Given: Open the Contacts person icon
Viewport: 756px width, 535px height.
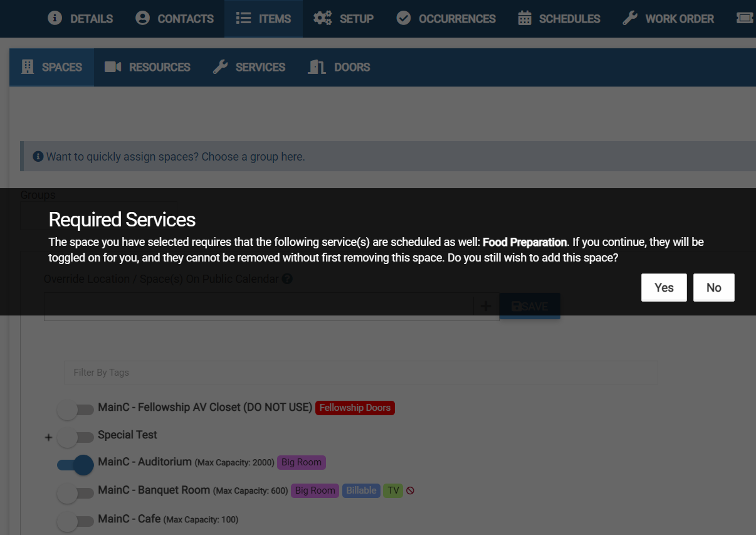Looking at the screenshot, I should click(143, 18).
